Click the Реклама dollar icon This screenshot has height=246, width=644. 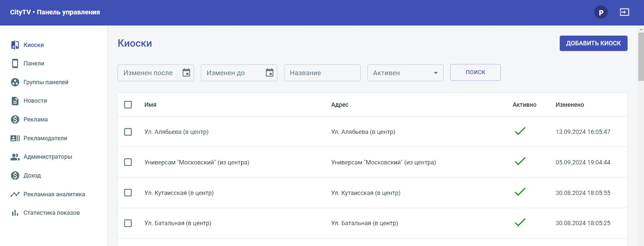click(15, 120)
